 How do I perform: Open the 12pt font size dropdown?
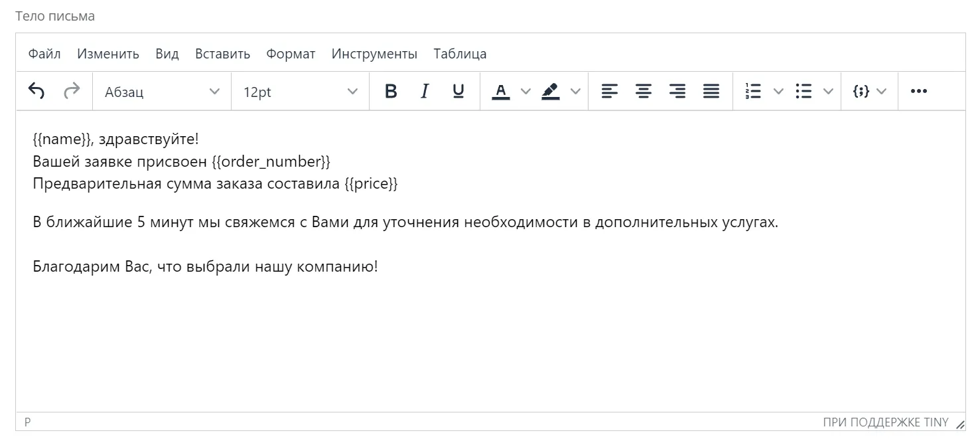(301, 92)
